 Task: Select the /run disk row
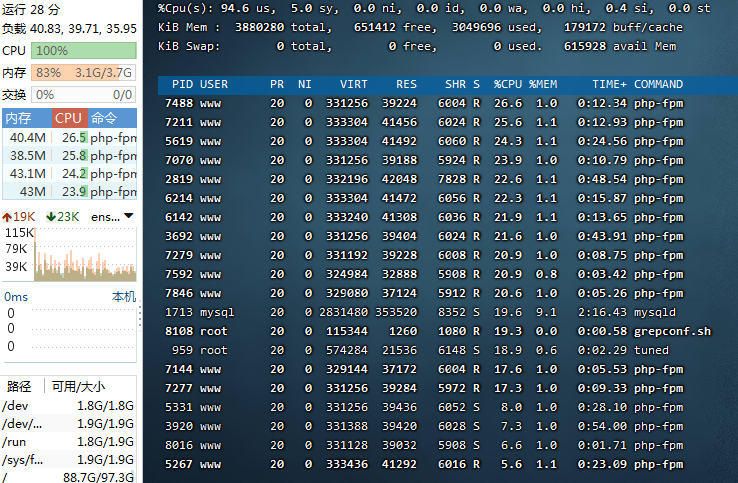[68, 443]
